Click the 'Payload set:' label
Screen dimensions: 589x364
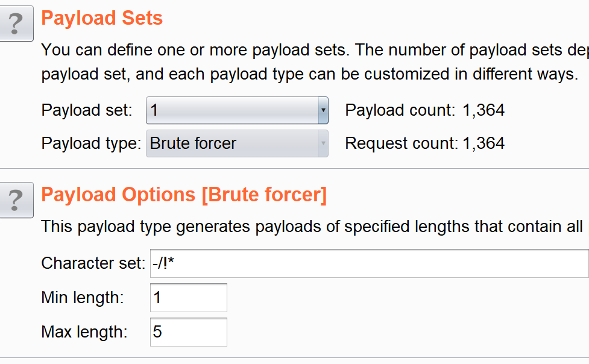pos(87,110)
